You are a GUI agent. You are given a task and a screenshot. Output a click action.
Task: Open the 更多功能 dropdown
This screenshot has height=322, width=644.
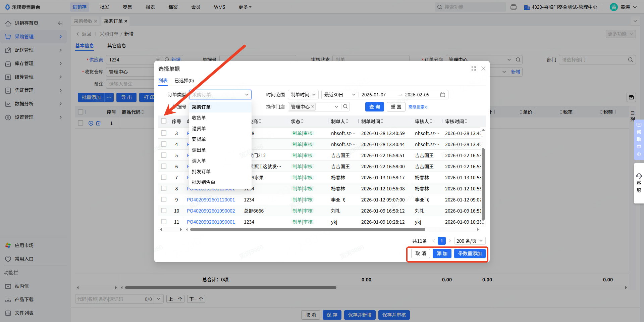coord(621,34)
